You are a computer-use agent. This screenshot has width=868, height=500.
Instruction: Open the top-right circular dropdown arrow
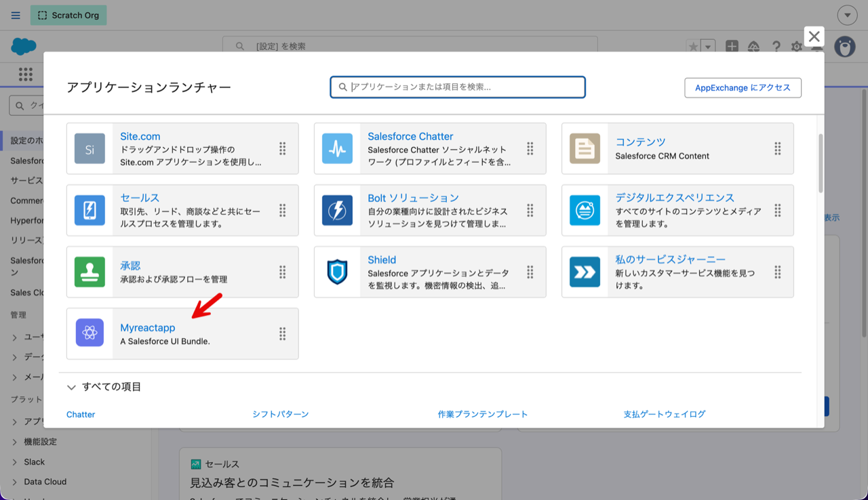pos(847,15)
